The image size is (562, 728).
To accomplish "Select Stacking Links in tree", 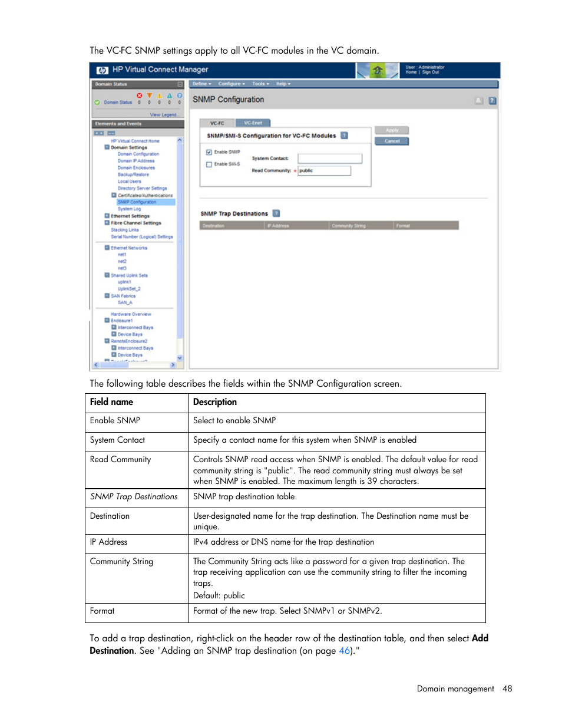I will coord(125,230).
